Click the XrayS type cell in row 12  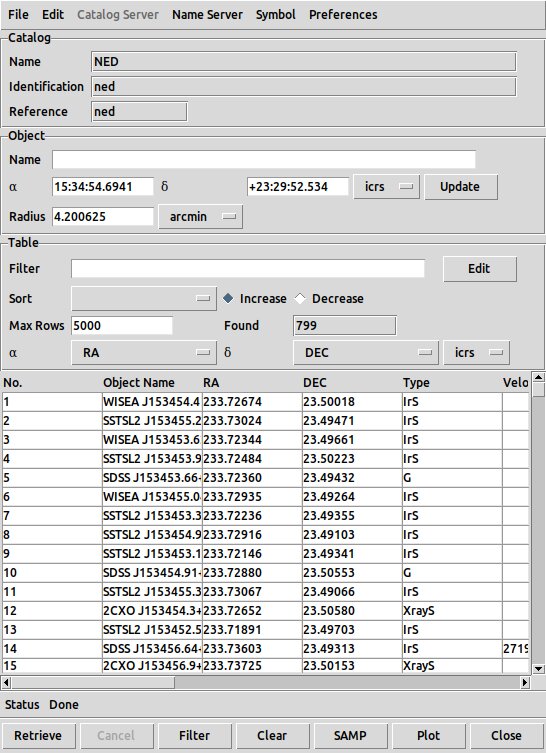click(x=452, y=610)
